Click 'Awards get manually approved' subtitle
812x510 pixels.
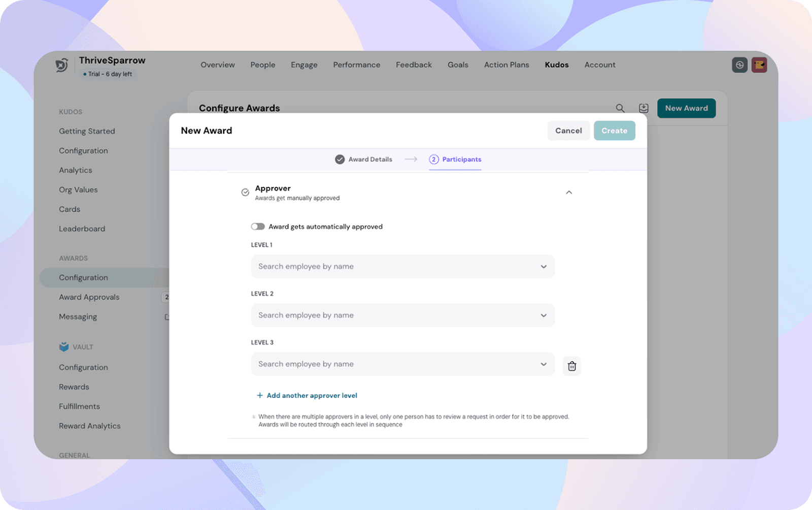click(x=297, y=198)
